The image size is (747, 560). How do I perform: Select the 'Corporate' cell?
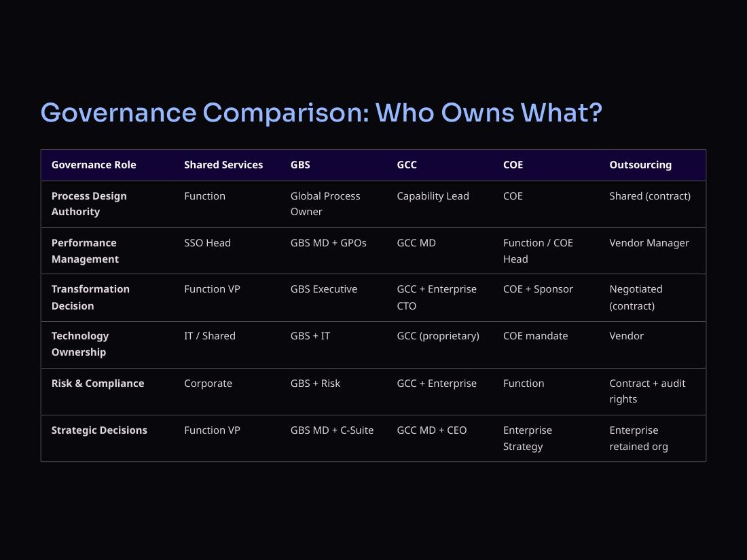click(208, 384)
